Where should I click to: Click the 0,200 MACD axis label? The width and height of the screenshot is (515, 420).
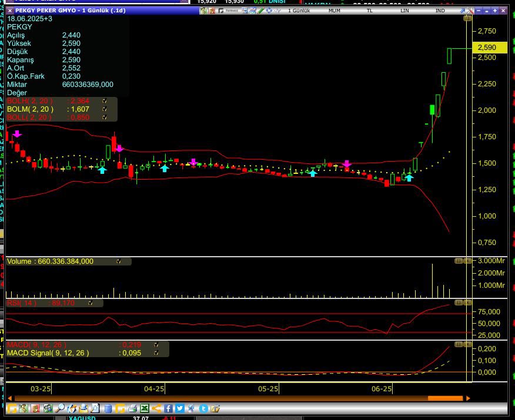pyautogui.click(x=487, y=349)
